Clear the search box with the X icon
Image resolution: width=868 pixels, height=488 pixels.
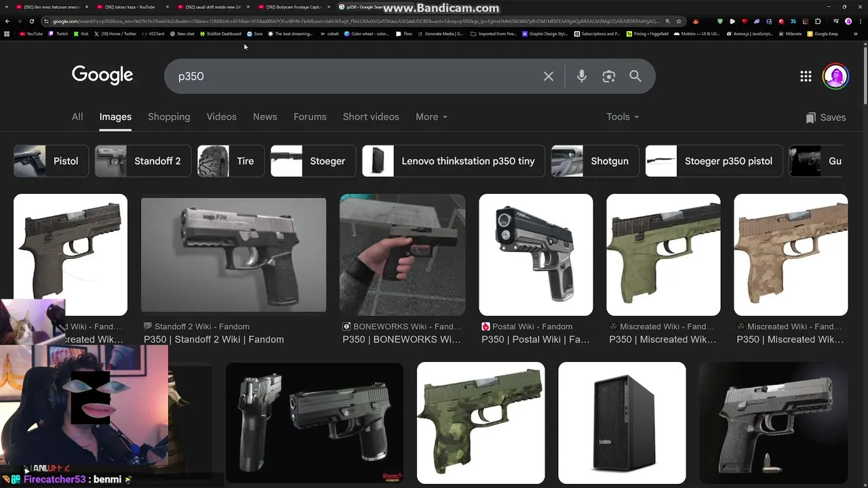(549, 77)
